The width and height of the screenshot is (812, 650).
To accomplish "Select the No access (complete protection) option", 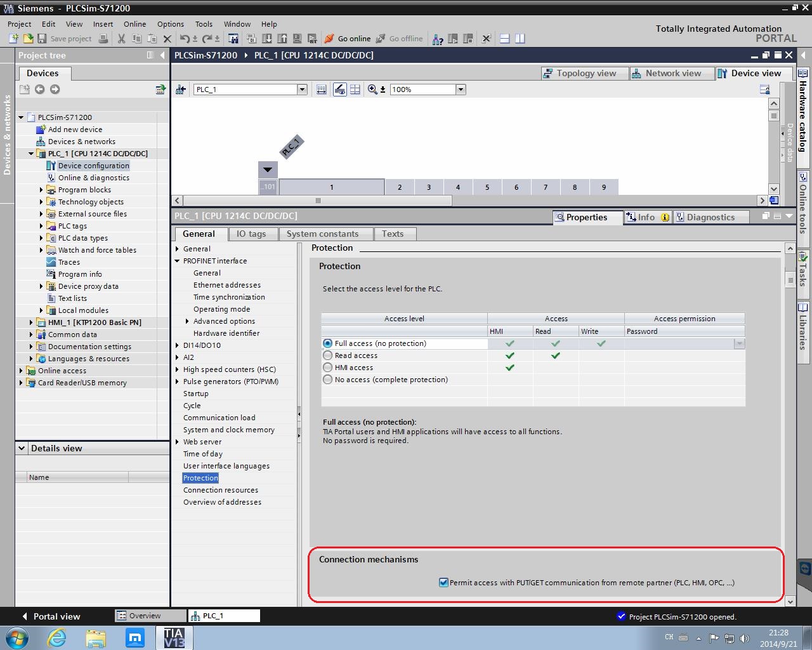I will [x=327, y=380].
